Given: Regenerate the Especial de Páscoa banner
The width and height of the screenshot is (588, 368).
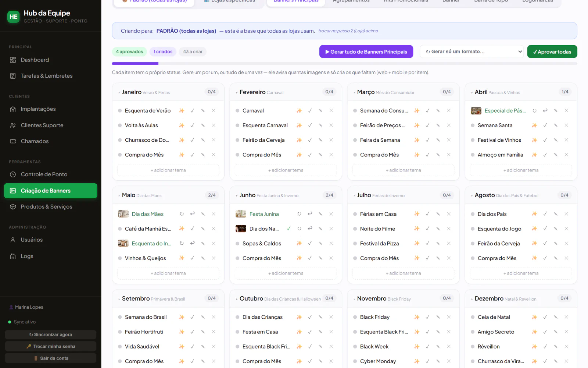Looking at the screenshot, I should [x=534, y=110].
